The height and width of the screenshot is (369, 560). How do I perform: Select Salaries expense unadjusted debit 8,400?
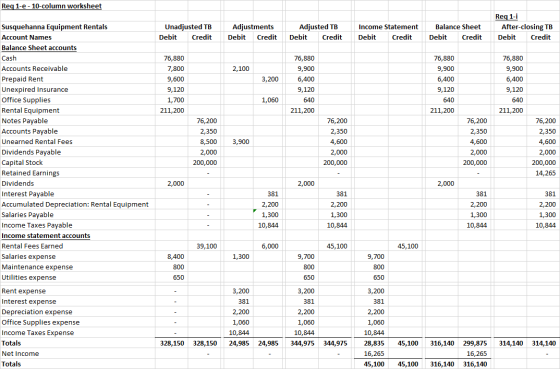pyautogui.click(x=176, y=256)
